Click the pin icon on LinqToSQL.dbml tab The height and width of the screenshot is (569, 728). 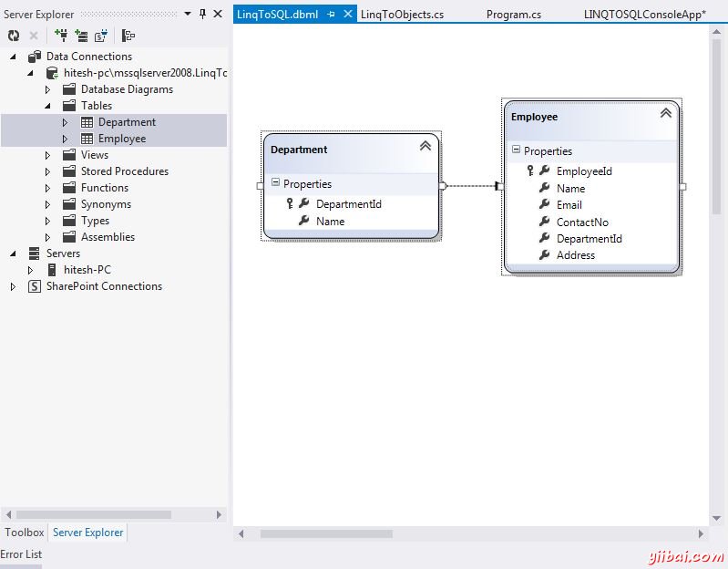click(x=332, y=14)
